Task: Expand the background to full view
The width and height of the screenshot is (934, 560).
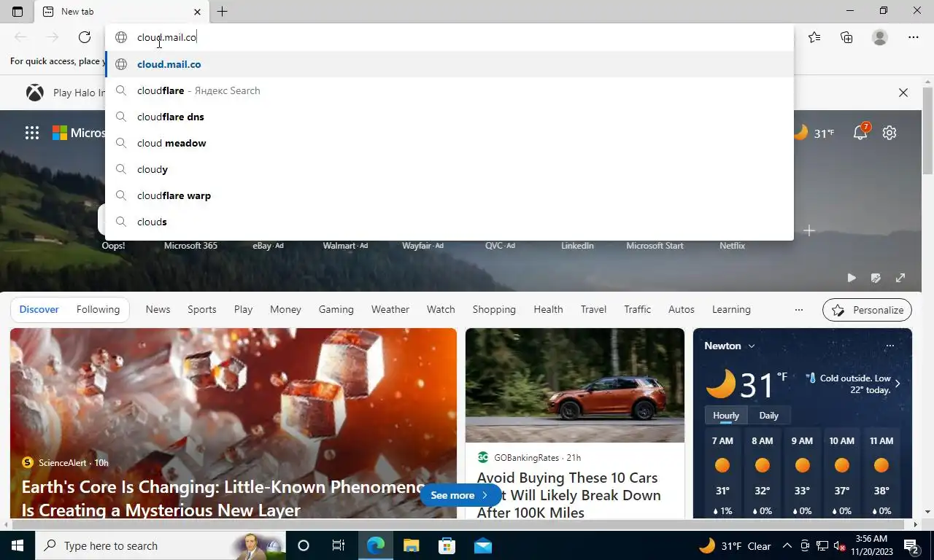Action: click(x=900, y=278)
